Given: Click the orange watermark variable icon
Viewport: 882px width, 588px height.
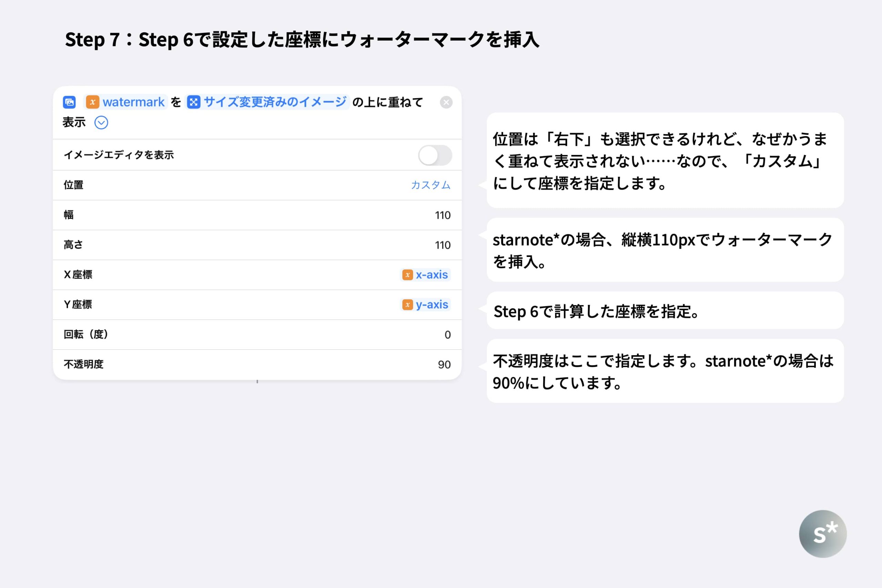Looking at the screenshot, I should coord(92,102).
